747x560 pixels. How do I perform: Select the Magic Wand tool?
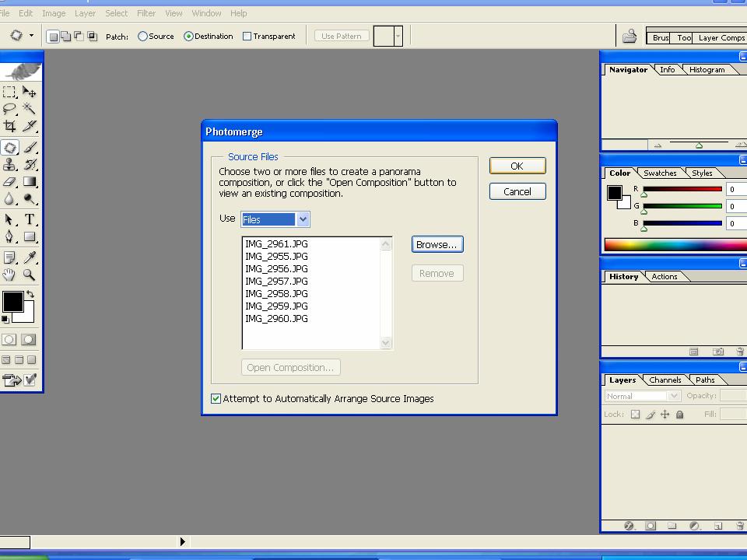pos(29,109)
